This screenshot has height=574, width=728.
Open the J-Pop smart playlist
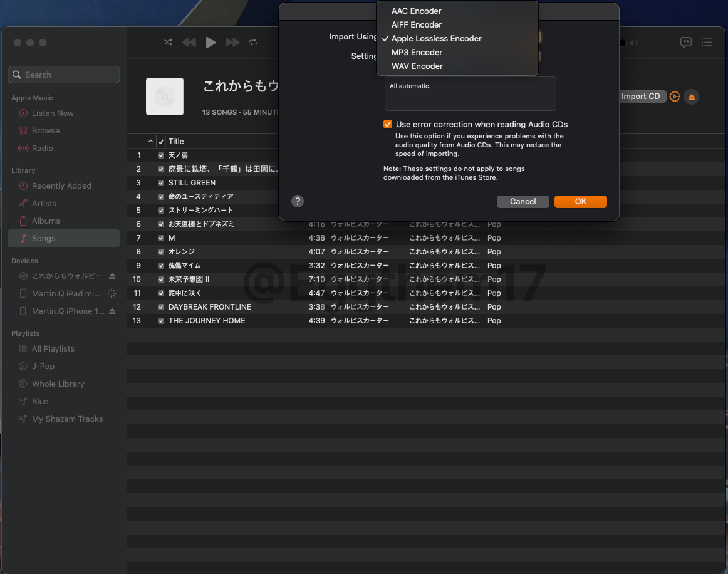43,367
